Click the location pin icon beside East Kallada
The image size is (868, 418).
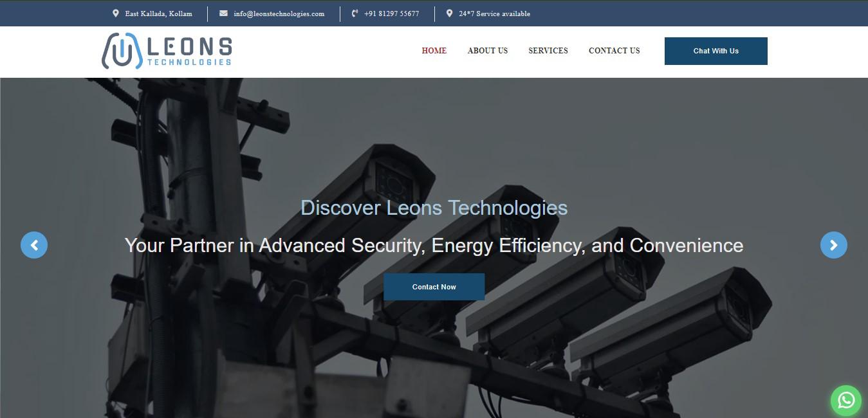[115, 14]
